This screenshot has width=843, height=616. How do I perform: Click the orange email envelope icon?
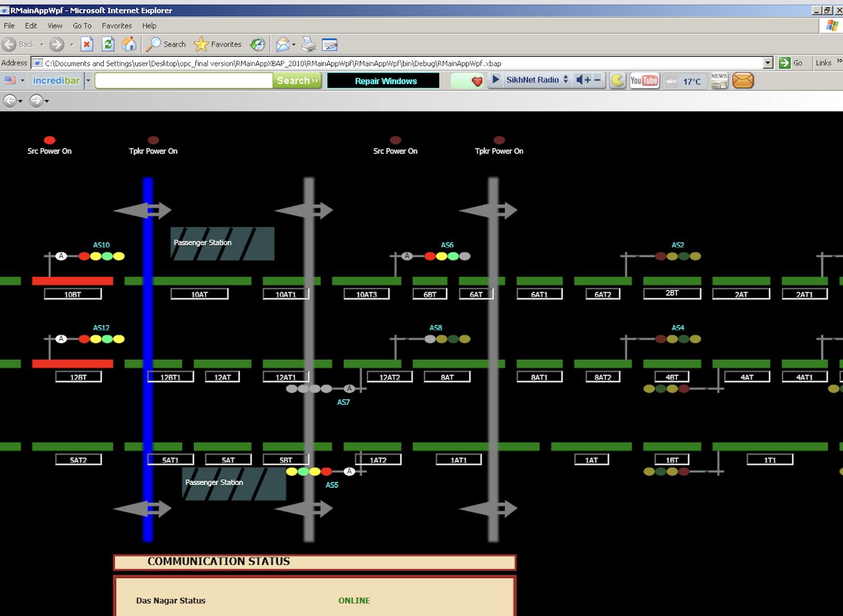743,81
